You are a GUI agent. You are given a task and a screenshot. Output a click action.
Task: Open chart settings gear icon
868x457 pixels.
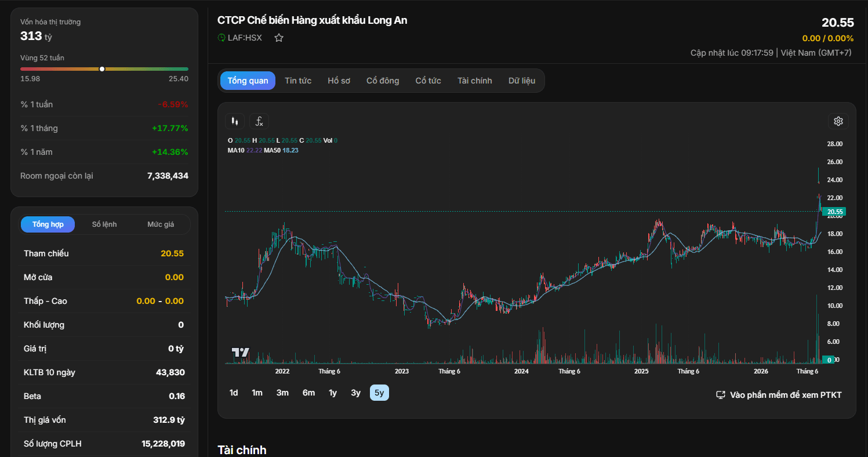838,121
